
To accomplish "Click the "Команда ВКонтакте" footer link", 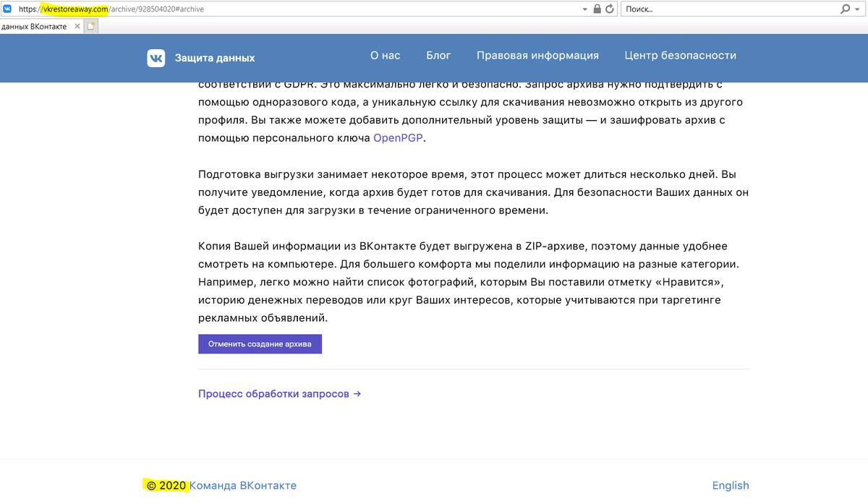I will pos(242,485).
